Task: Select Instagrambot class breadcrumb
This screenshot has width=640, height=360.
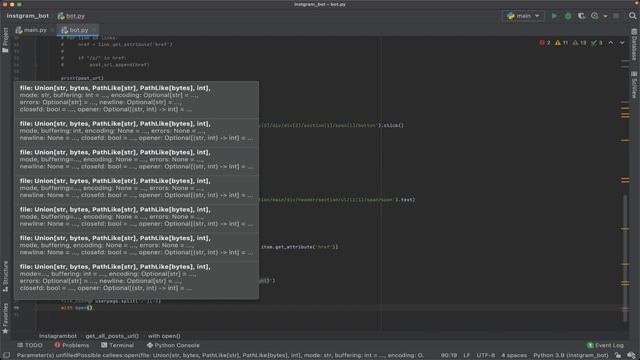Action: click(58, 336)
